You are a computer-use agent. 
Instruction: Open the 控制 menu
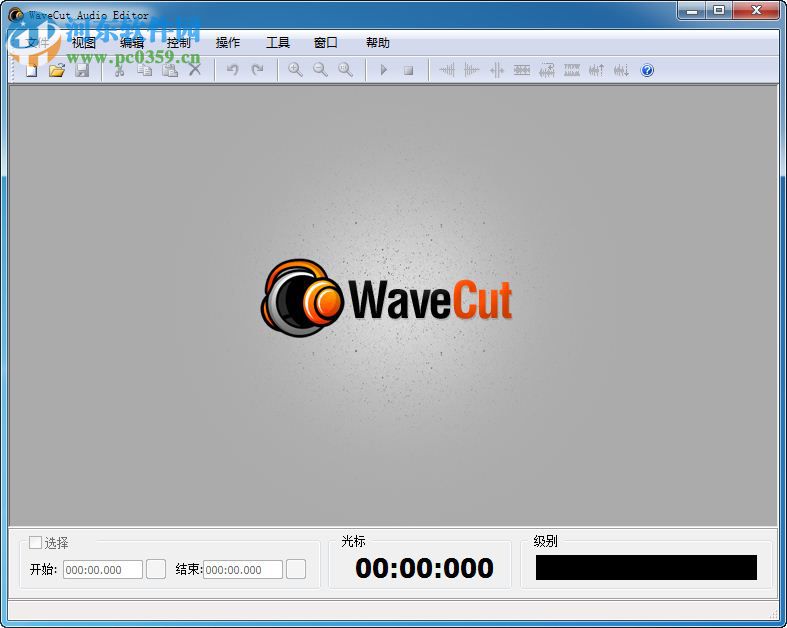coord(179,43)
